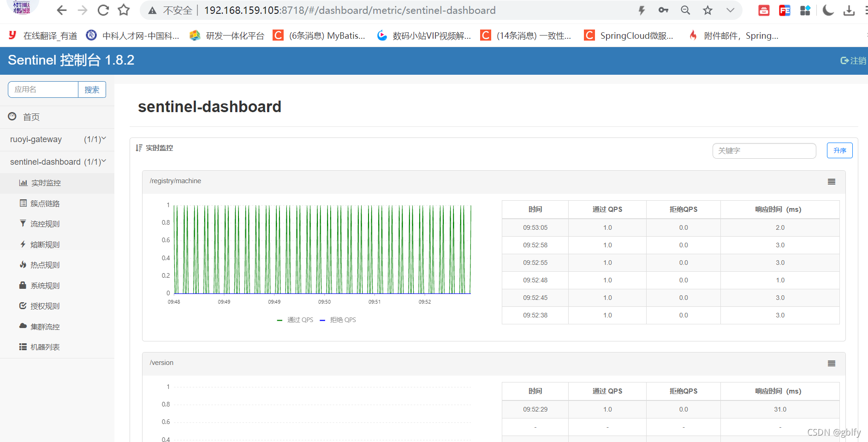The image size is (868, 442).
Task: Reload the page with refresh icon
Action: click(x=103, y=10)
